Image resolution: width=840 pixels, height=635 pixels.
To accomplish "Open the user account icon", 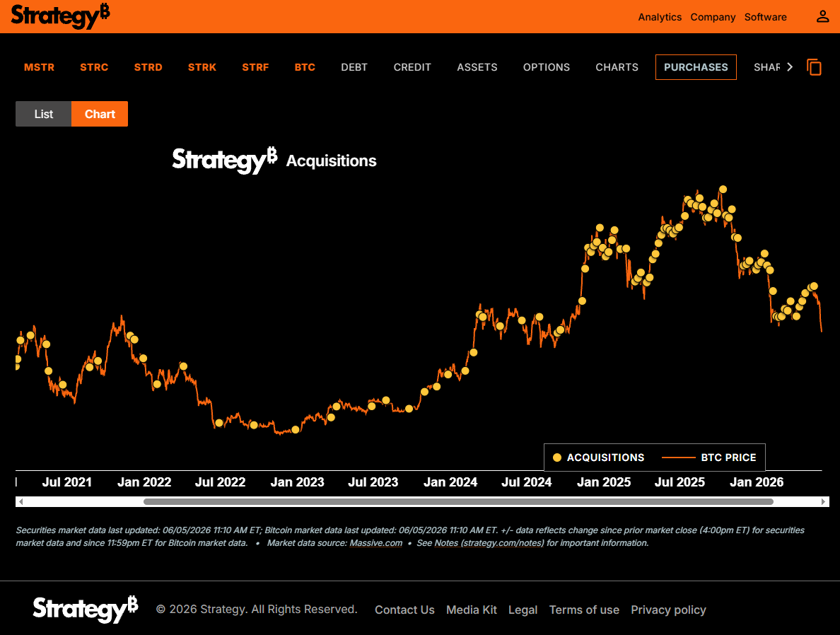I will point(822,16).
